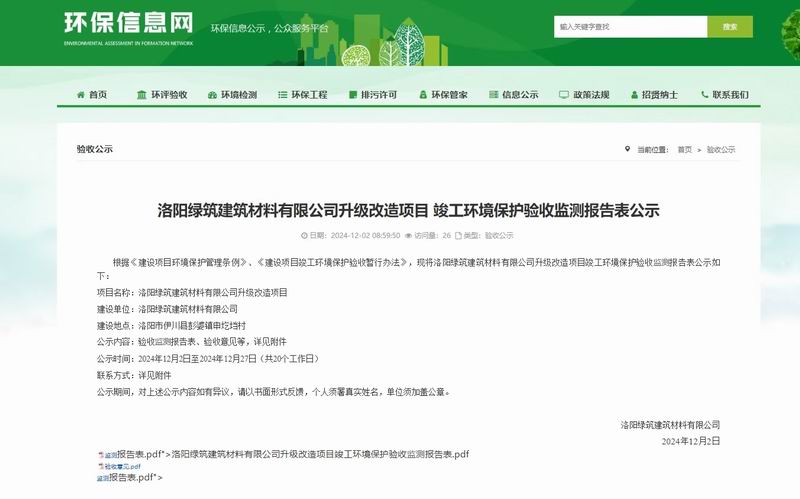Open the 信息公示 navigation menu
The image size is (800, 499).
pyautogui.click(x=520, y=95)
